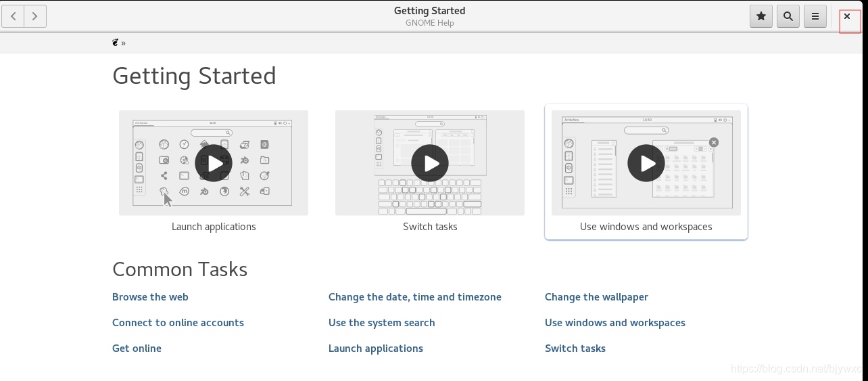Click the GNOME foot breadcrumb icon
868x381 pixels.
[116, 43]
